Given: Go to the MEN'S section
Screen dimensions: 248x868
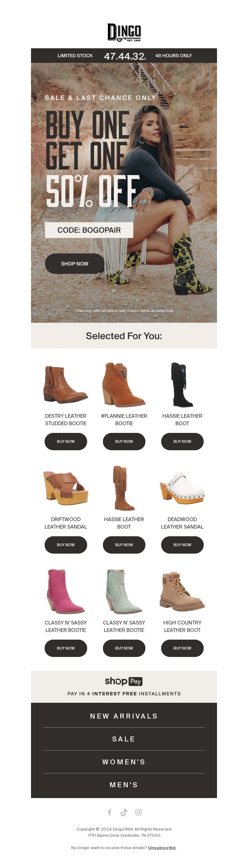Looking at the screenshot, I should [x=124, y=785].
